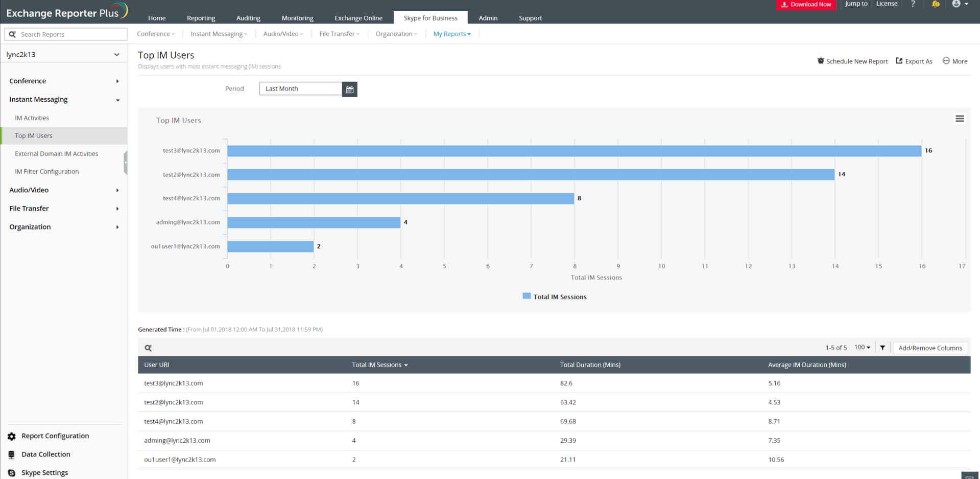Click the Schedule New Report clock icon
980x479 pixels.
[821, 61]
